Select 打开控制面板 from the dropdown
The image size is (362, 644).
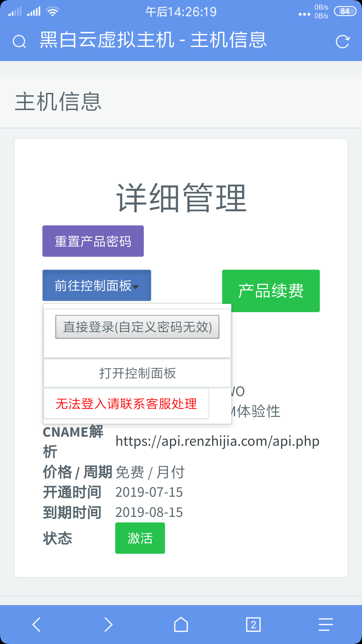(137, 373)
